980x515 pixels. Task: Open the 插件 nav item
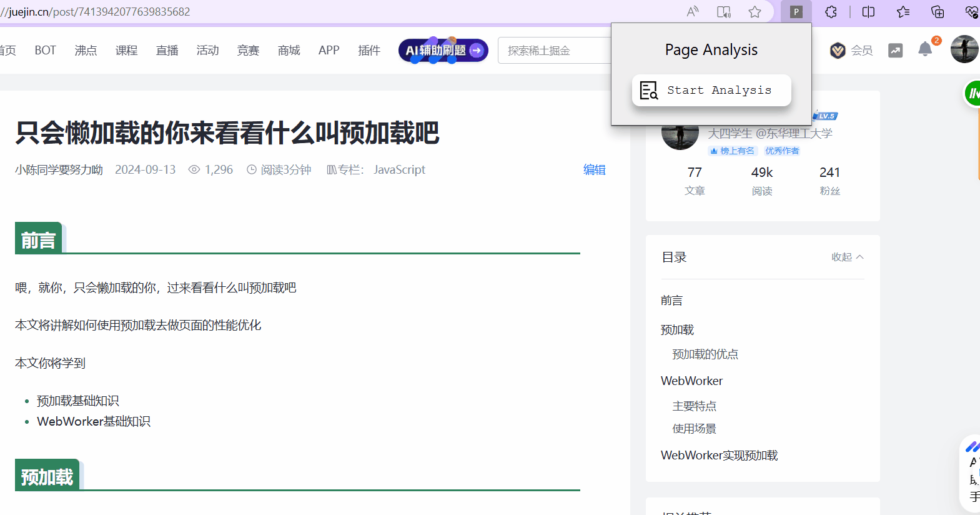(369, 51)
